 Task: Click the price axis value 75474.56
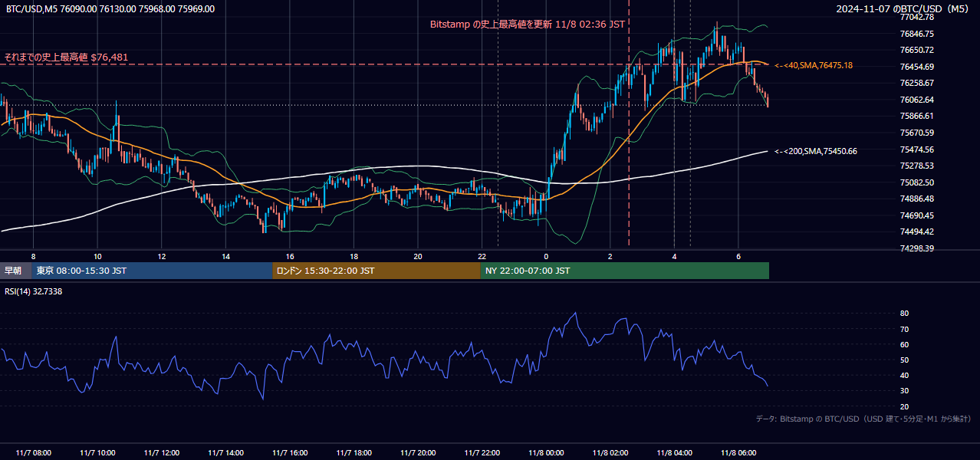tap(916, 149)
